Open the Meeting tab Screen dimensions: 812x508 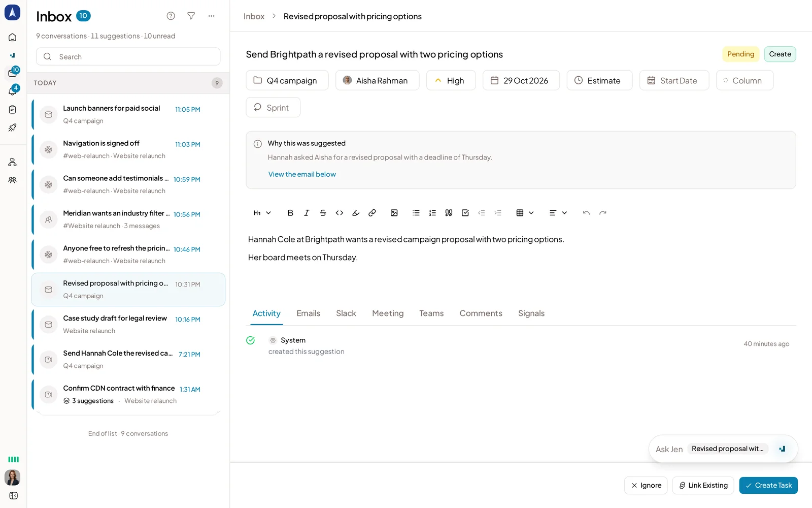coord(388,313)
